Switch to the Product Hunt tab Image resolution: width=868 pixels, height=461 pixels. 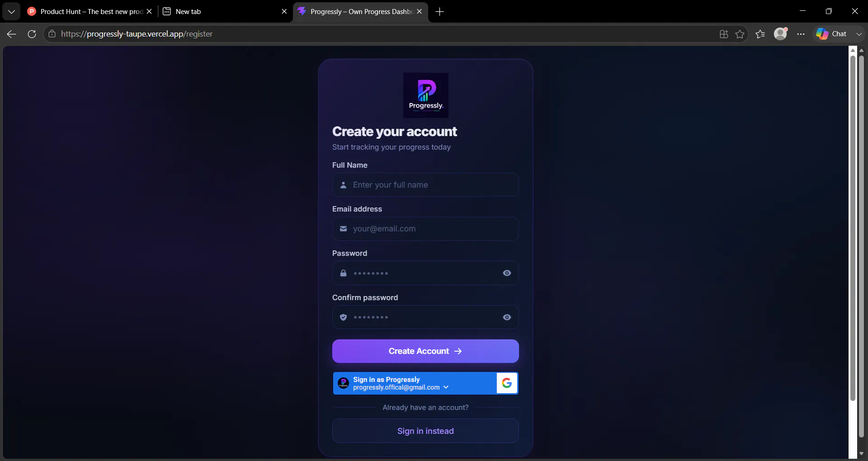coord(90,11)
